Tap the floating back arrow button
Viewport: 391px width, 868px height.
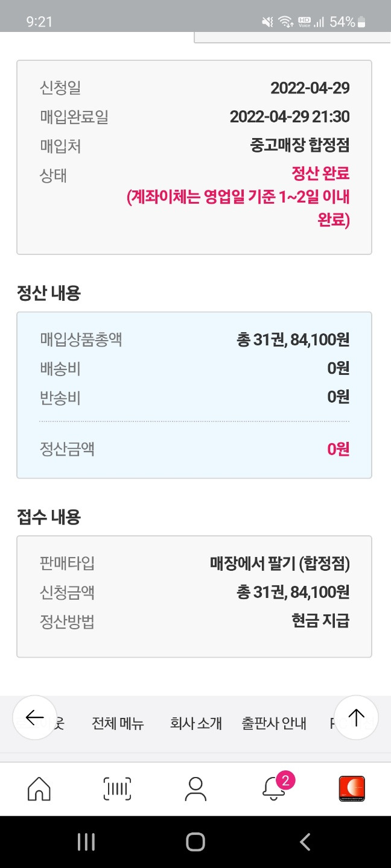point(35,717)
